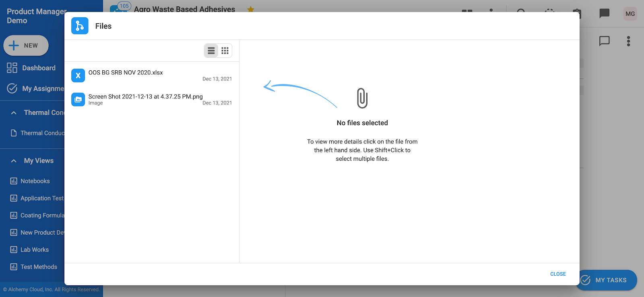Open the MG user avatar menu
The image size is (644, 297).
click(x=630, y=14)
